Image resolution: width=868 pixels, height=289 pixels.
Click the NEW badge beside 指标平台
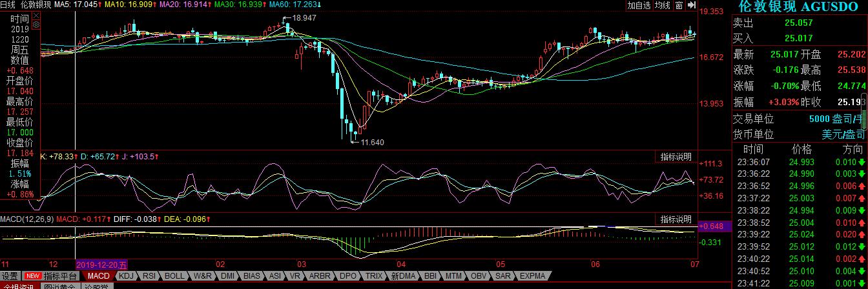[x=32, y=276]
